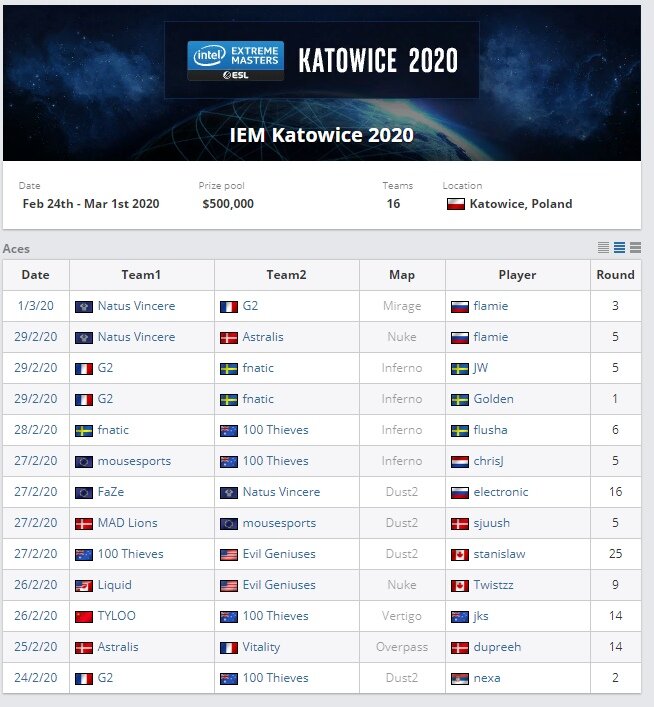The image size is (654, 707).
Task: Select the compact row density icon
Action: pyautogui.click(x=603, y=247)
